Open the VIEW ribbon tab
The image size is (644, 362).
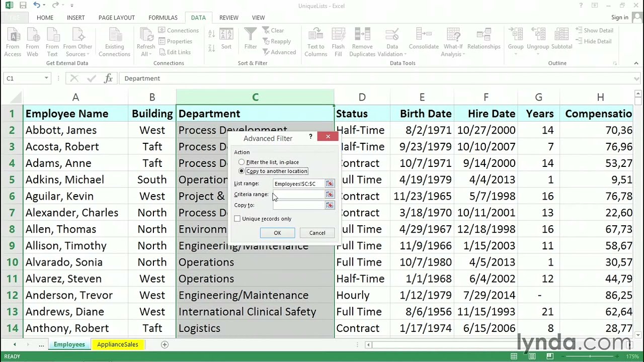click(x=258, y=18)
